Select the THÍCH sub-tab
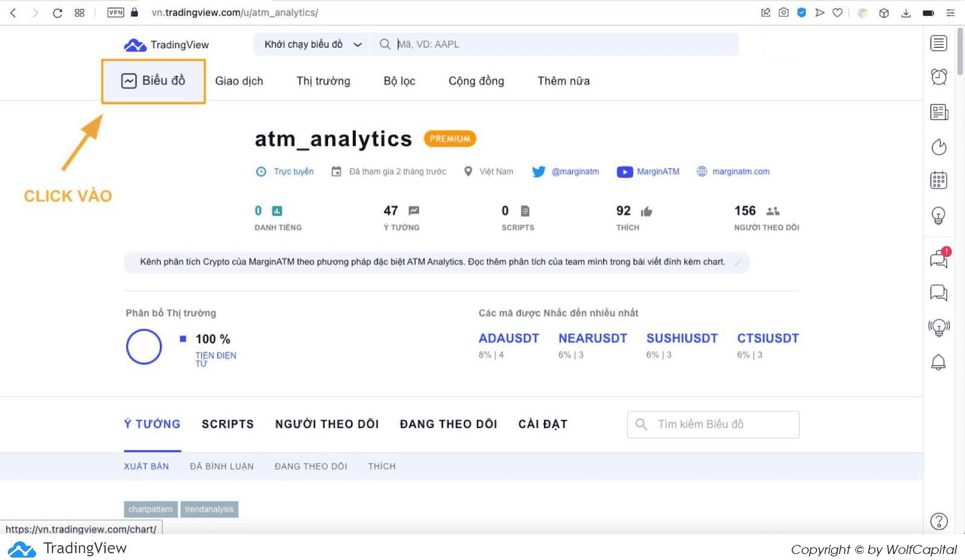Screen dimensions: 965x560 (382, 467)
